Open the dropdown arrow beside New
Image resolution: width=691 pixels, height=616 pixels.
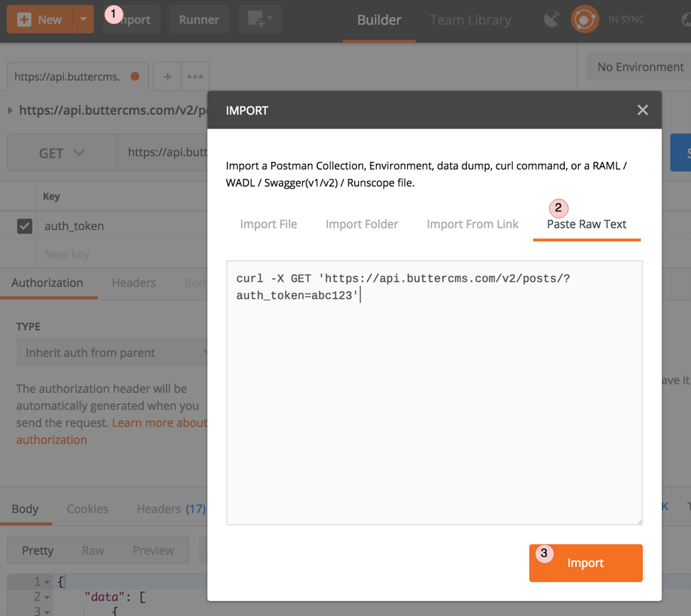(83, 19)
